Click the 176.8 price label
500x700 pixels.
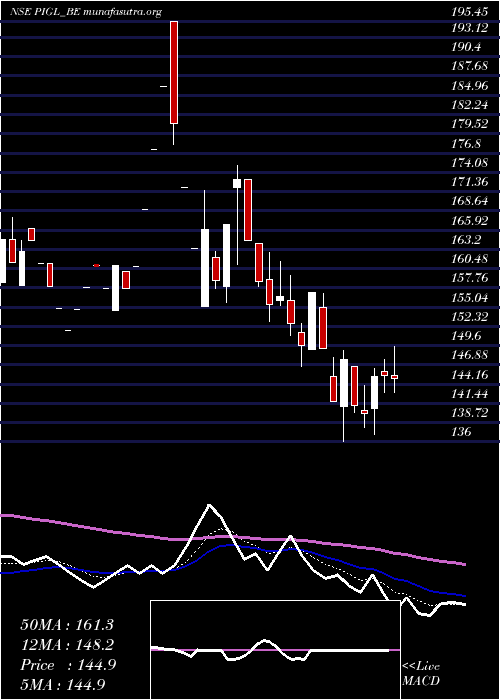(x=468, y=144)
